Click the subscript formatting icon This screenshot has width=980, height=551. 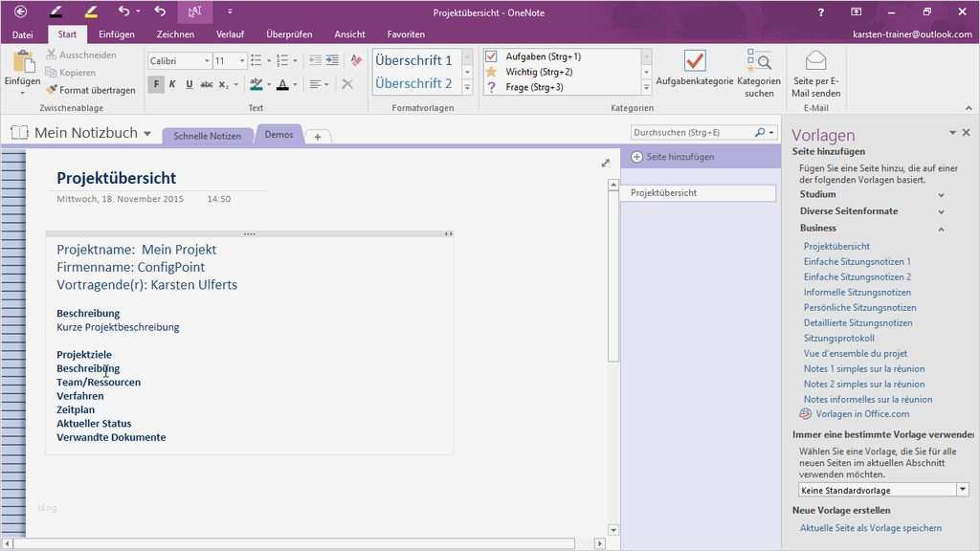pyautogui.click(x=223, y=84)
